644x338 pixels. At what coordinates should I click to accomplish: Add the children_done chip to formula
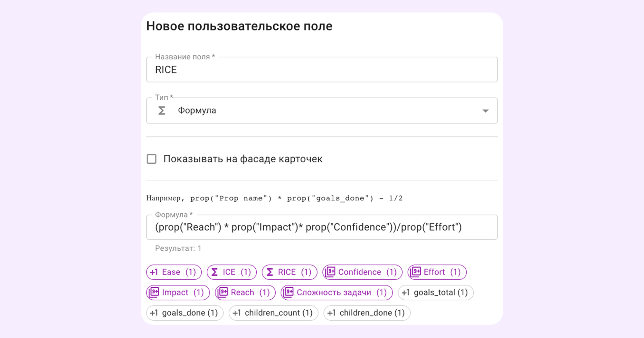click(x=367, y=313)
